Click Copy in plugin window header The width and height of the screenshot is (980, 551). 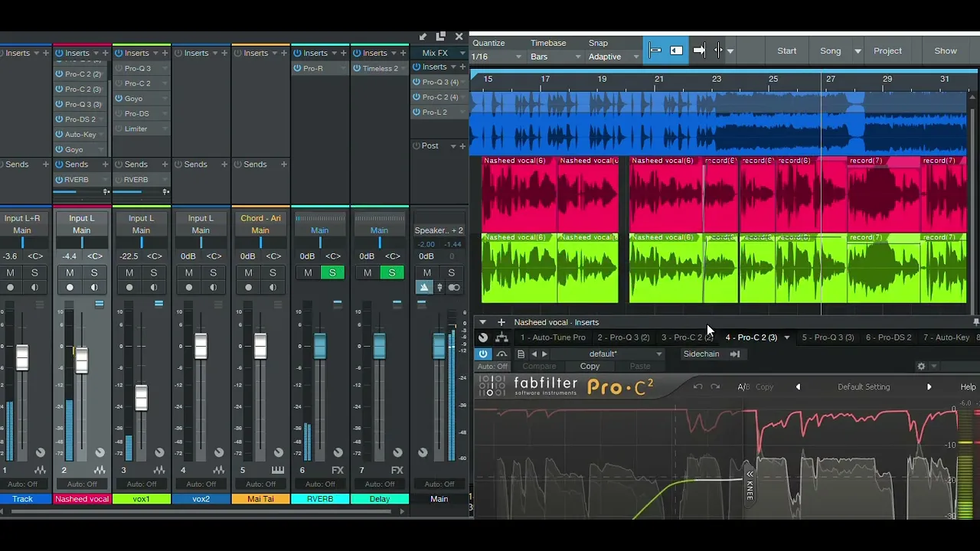[590, 367]
